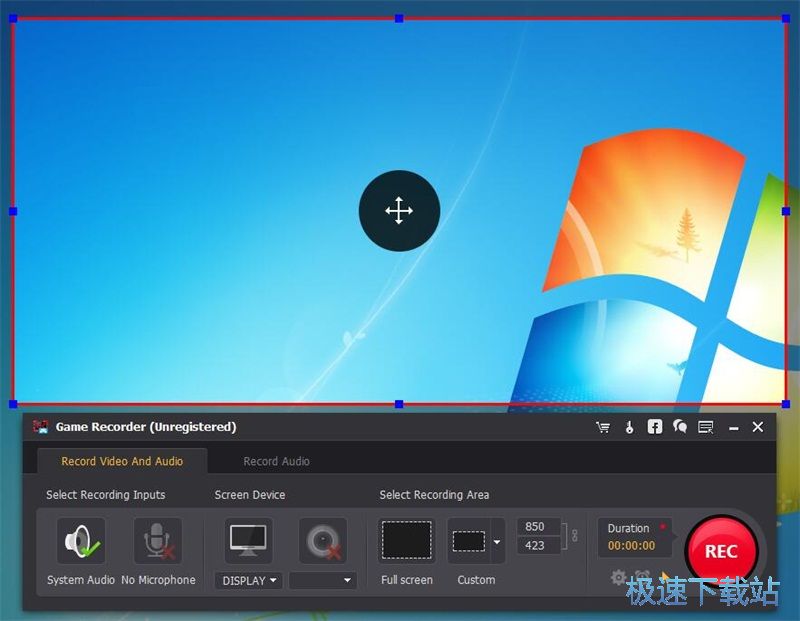Expand the Custom area size arrow
Image resolution: width=800 pixels, height=621 pixels.
tap(497, 542)
